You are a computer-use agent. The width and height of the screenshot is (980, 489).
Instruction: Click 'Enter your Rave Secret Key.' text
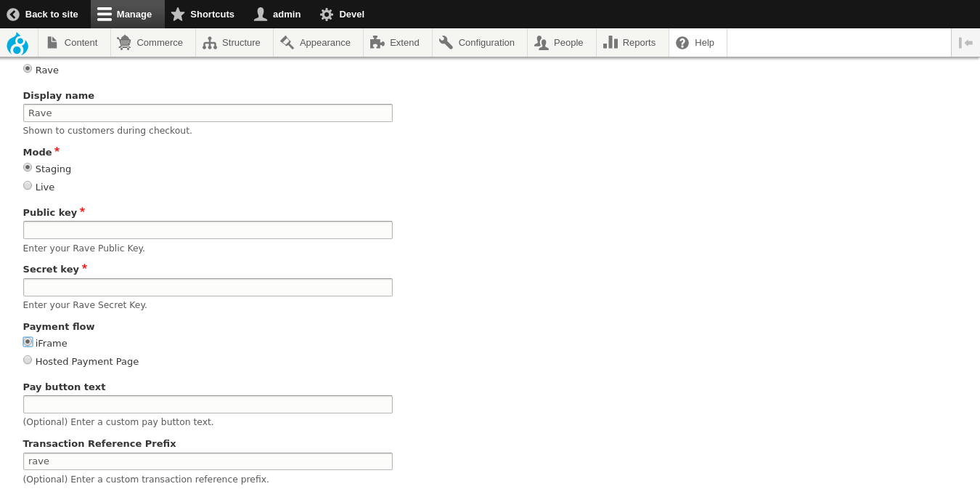(85, 305)
